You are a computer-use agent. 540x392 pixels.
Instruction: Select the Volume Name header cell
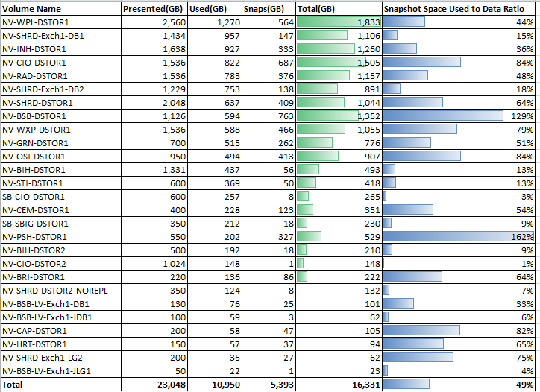pos(61,9)
